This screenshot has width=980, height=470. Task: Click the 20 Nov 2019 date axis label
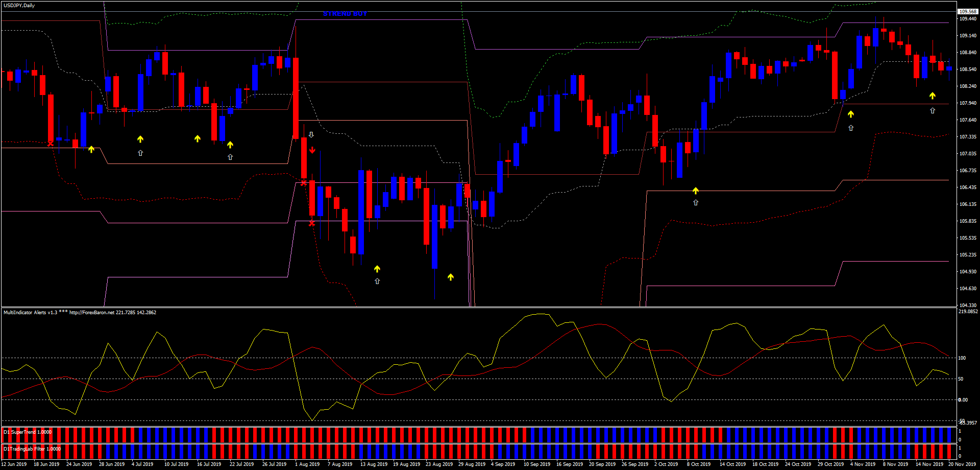[963, 464]
